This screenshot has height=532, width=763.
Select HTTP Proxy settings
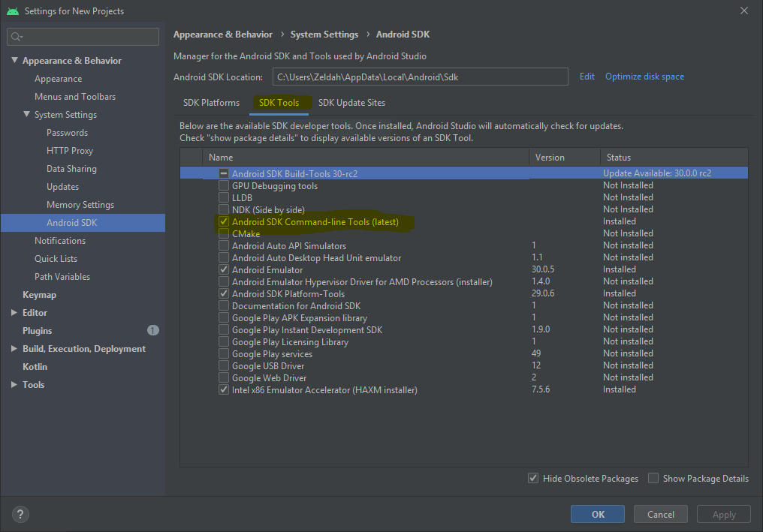[x=70, y=151]
